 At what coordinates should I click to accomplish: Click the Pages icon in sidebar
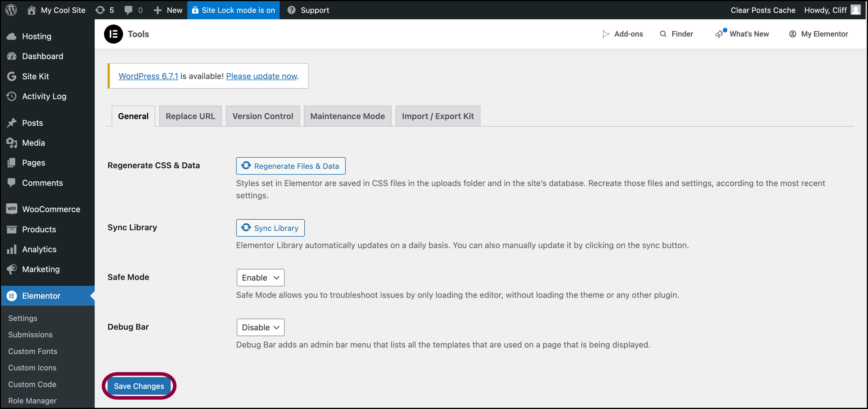12,163
